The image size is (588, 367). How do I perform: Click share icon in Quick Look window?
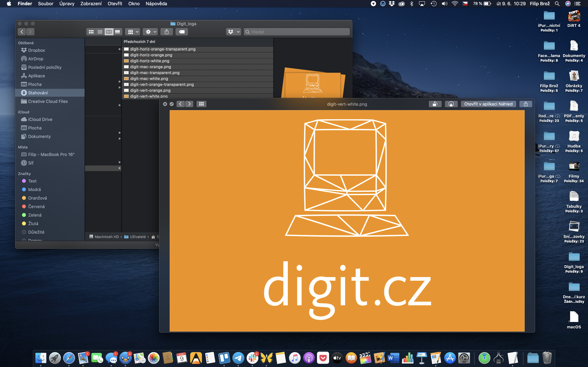(525, 104)
